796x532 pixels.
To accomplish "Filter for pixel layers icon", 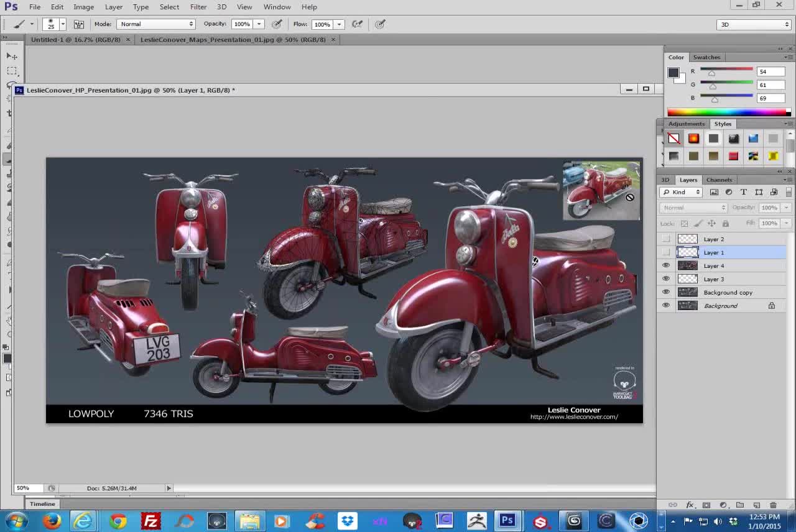I will 714,192.
